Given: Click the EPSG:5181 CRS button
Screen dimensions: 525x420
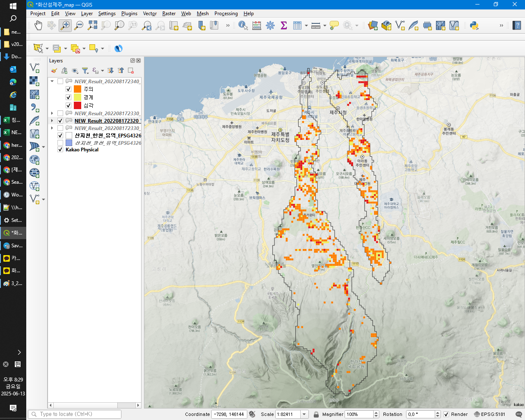Looking at the screenshot, I should (x=489, y=414).
